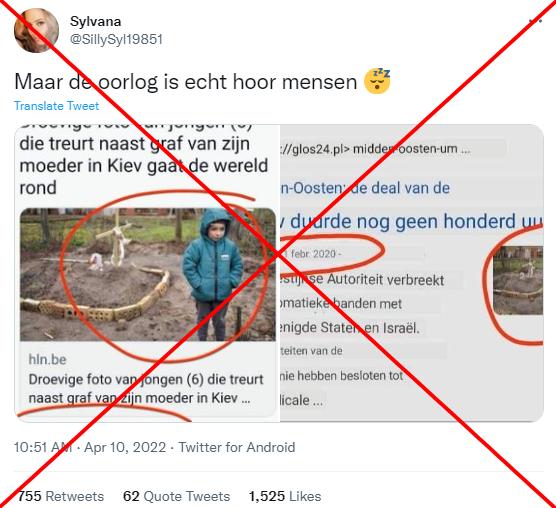Click the sleeping face emoji
This screenshot has width=556, height=508.
(x=377, y=82)
